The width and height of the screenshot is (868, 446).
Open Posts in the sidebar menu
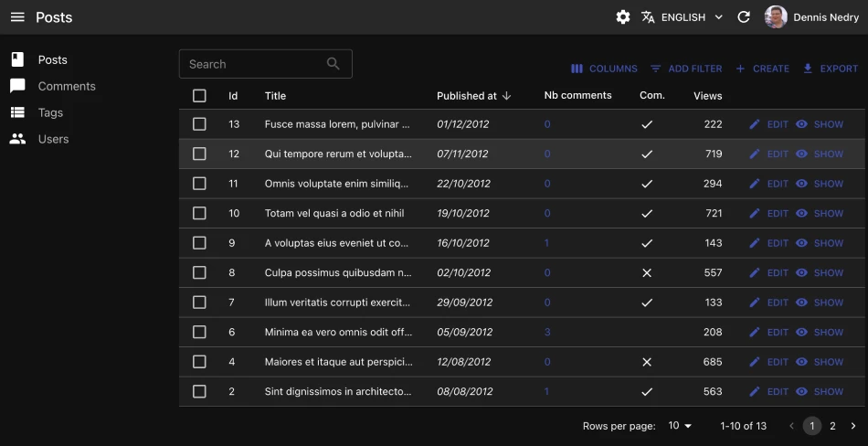pyautogui.click(x=53, y=59)
